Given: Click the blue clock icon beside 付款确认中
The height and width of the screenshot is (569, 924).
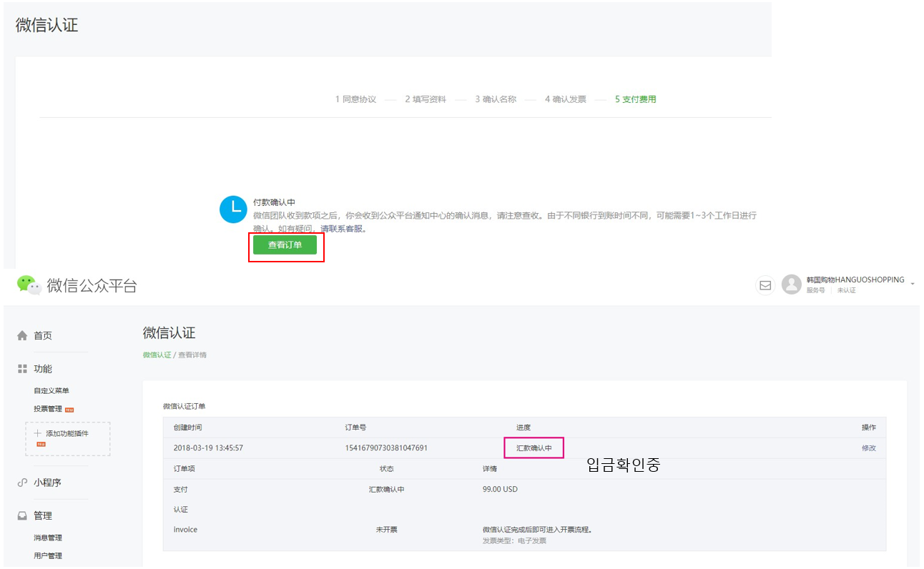Looking at the screenshot, I should click(233, 209).
